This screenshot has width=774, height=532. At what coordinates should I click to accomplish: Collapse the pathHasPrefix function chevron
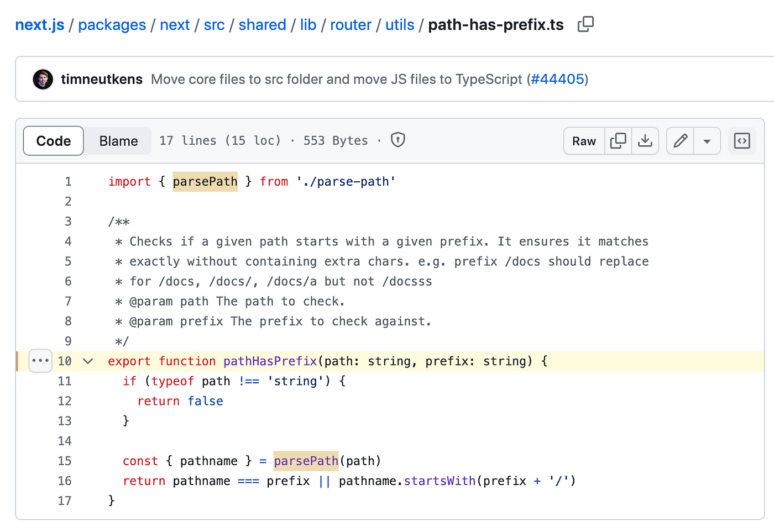[x=88, y=361]
